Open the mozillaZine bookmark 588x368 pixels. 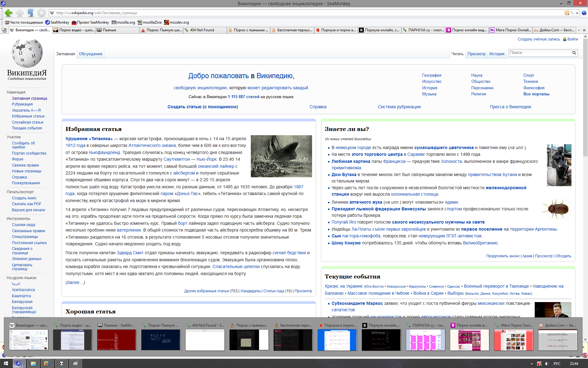pos(150,22)
